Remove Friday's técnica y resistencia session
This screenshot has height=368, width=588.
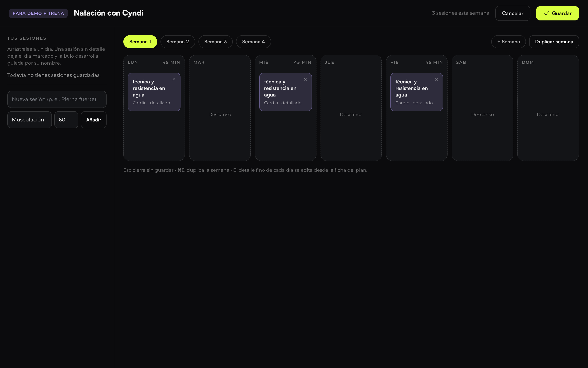(437, 79)
